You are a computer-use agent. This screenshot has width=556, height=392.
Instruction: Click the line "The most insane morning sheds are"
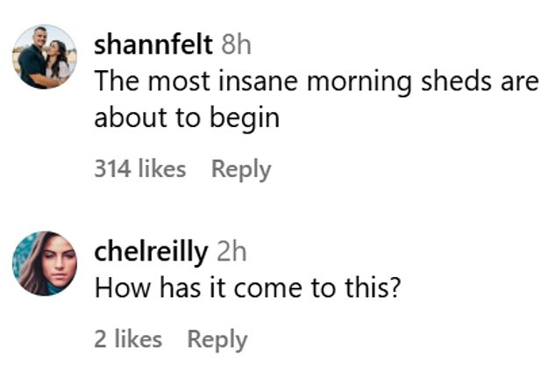point(315,81)
